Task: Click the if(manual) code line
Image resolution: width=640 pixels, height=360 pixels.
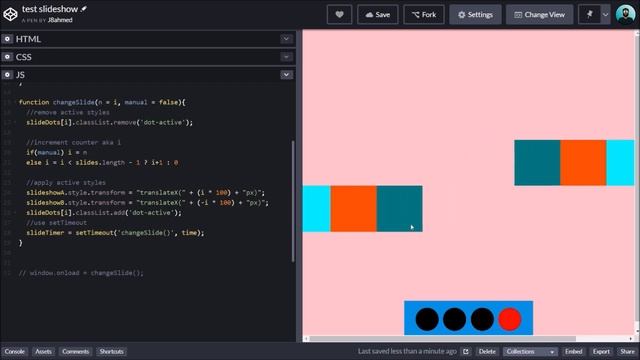Action: [57, 152]
